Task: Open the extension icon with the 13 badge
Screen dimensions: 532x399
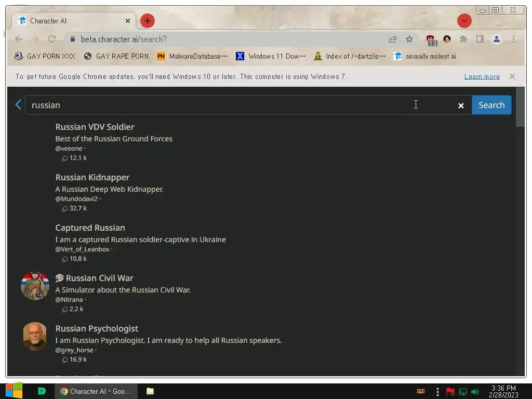Action: [431, 40]
